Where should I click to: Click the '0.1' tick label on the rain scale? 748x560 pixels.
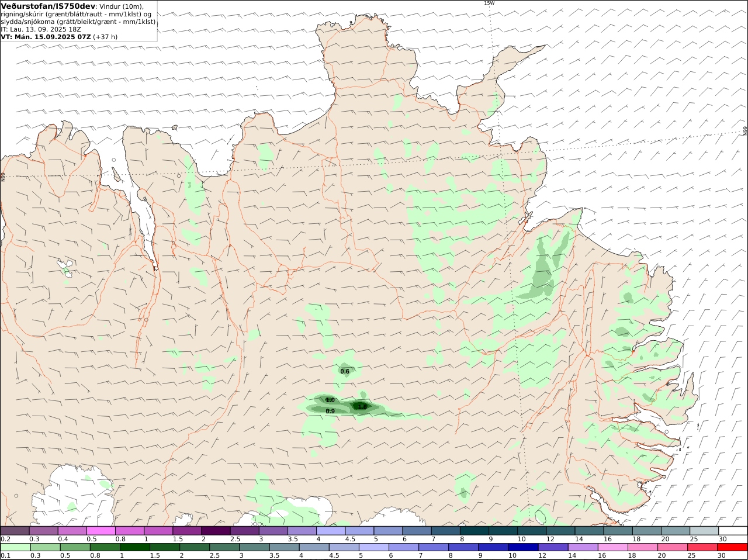coord(5,556)
